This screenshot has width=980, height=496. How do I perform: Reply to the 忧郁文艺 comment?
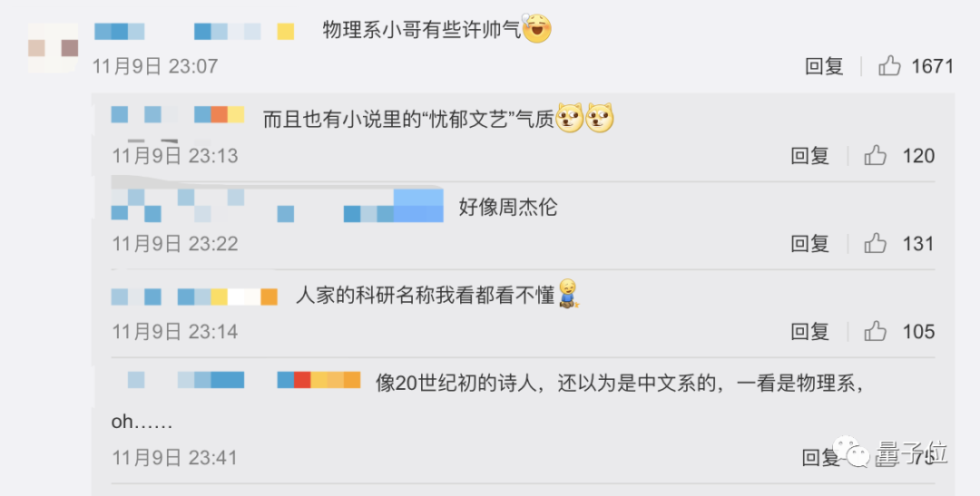click(809, 156)
